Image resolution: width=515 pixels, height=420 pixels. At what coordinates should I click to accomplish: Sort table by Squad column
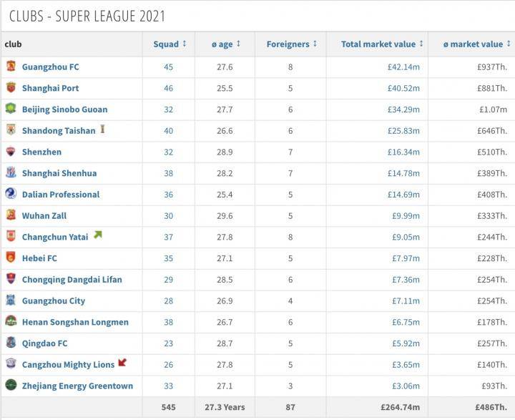coord(170,44)
